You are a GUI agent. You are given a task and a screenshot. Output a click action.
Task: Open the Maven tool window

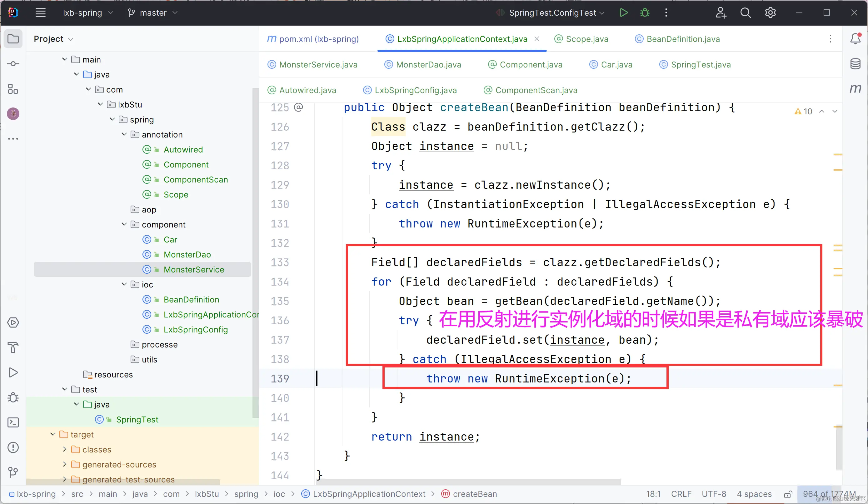pos(855,89)
